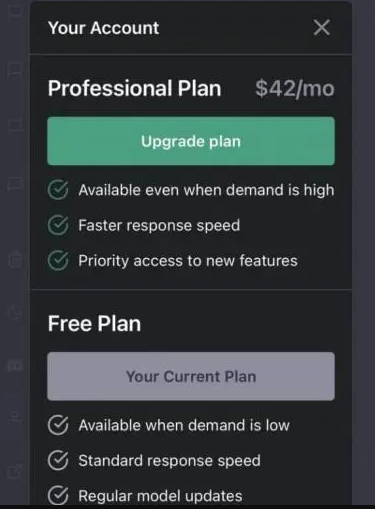
Task: Click the Your Account title text
Action: (x=104, y=28)
